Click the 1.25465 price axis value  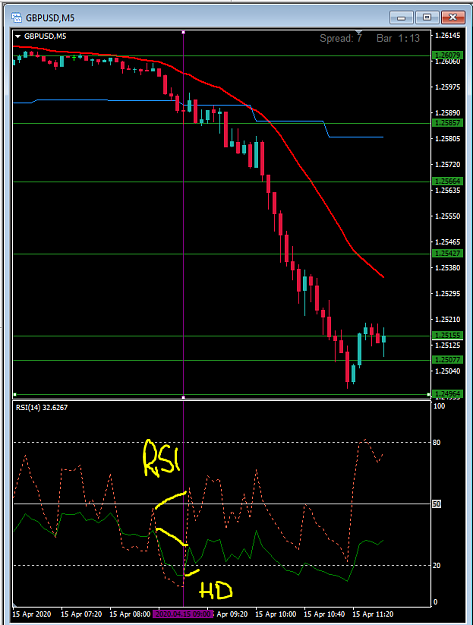click(447, 242)
